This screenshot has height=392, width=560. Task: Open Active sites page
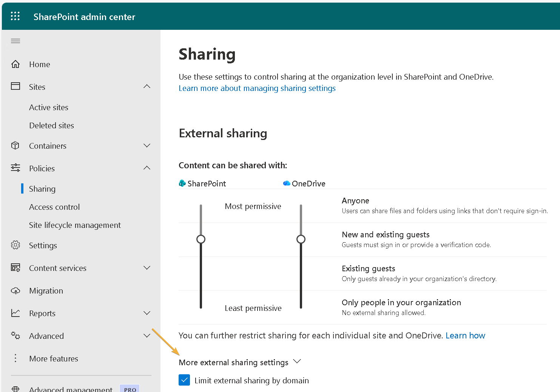click(x=49, y=108)
